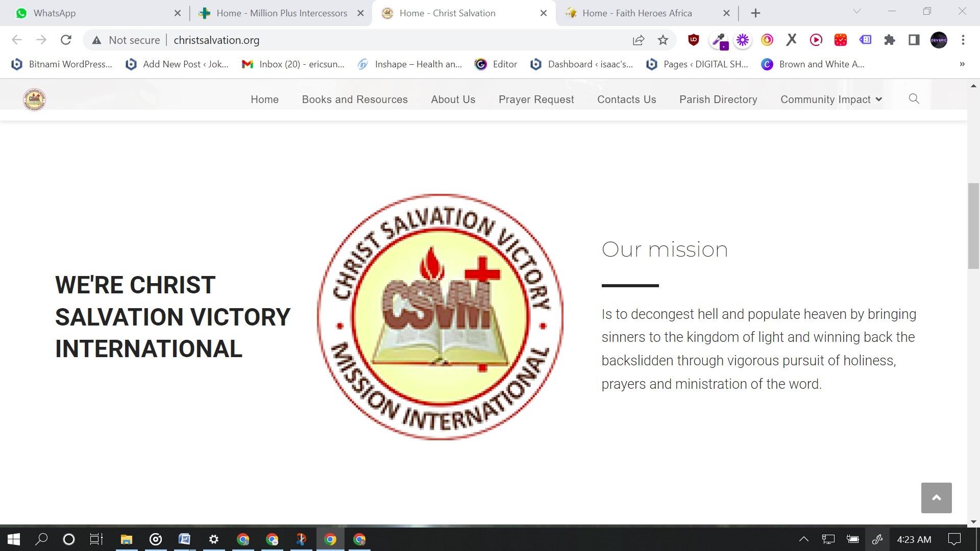Open the Prayer Request page
Screen dimensions: 980x551
[536, 99]
